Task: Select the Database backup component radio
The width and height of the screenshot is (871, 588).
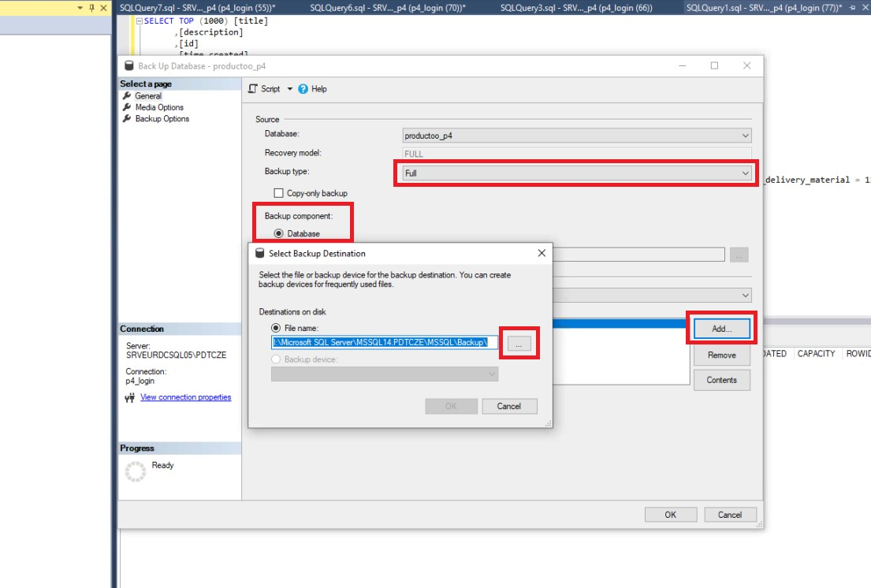Action: 278,233
